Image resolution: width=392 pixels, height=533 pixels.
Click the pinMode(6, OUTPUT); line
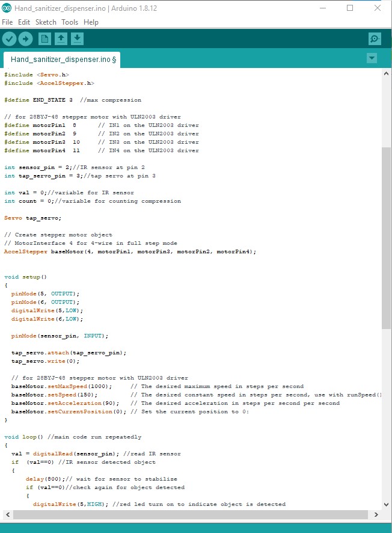tap(45, 302)
